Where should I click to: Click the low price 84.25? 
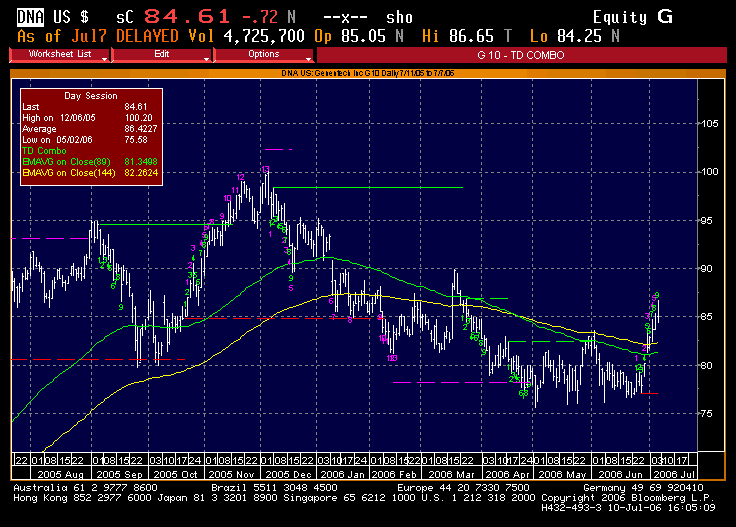click(x=579, y=36)
